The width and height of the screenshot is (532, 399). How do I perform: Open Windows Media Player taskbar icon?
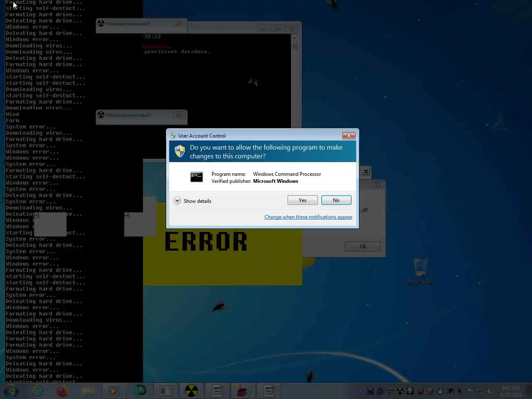(x=113, y=391)
